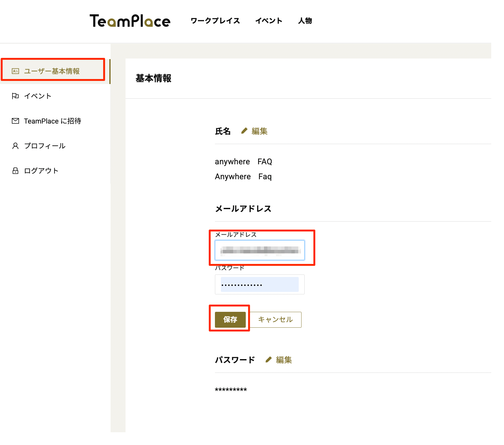504x445 pixels.
Task: Go to 人物 in the top navigation
Action: coord(305,21)
